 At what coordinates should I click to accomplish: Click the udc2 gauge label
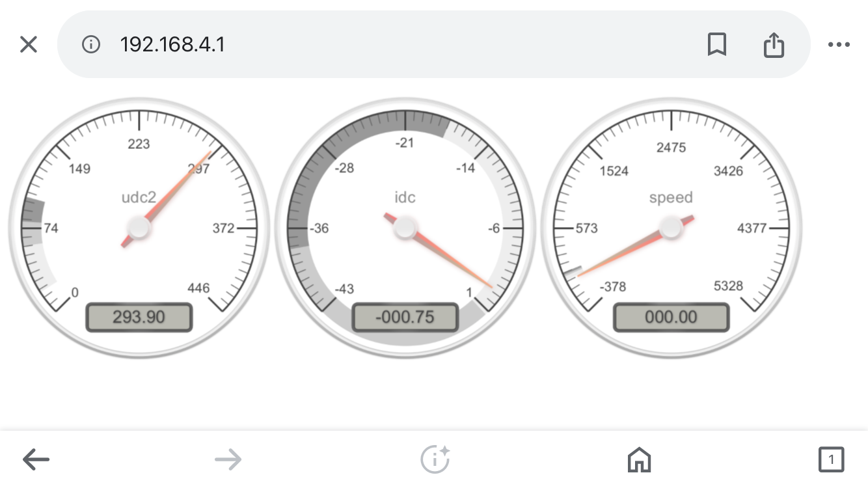(x=139, y=197)
